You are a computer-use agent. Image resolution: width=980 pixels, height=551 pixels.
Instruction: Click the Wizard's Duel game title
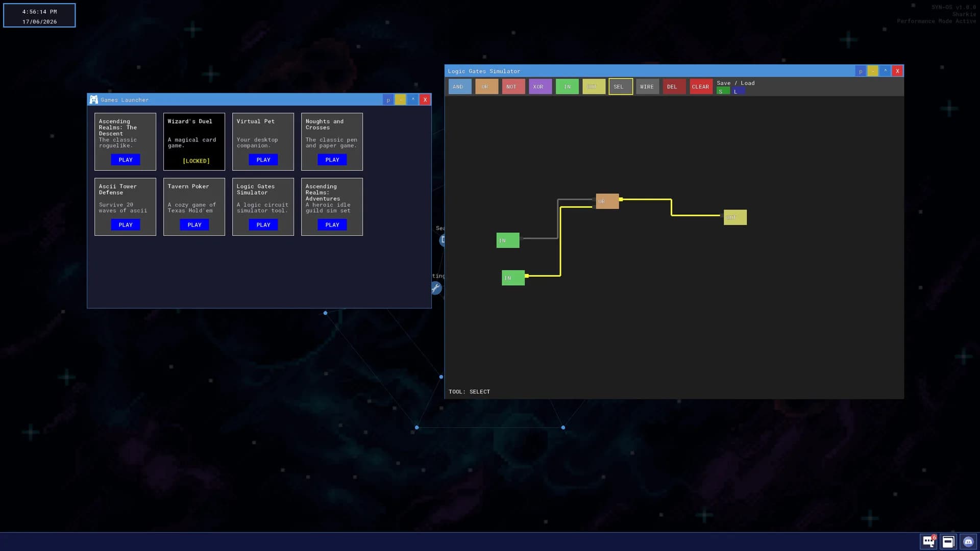190,121
